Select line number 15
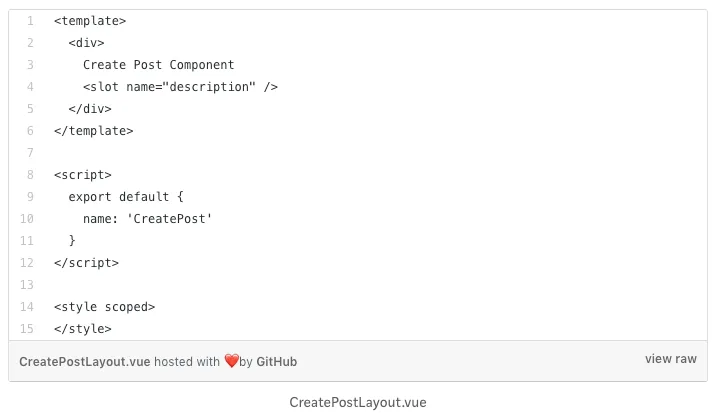Image resolution: width=717 pixels, height=417 pixels. tap(27, 329)
